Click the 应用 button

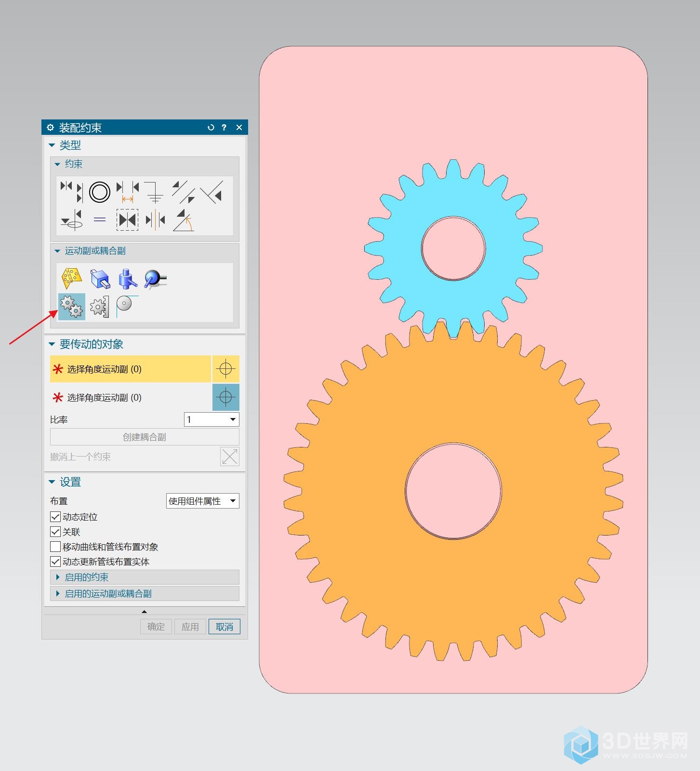[x=190, y=627]
